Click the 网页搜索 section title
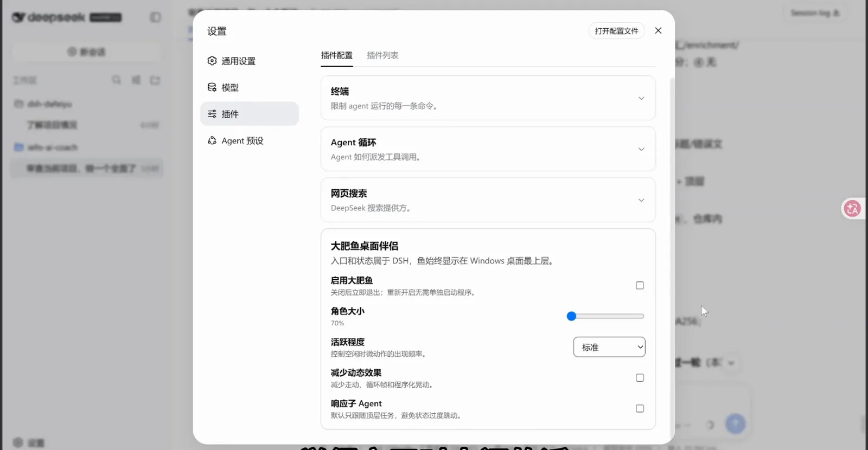This screenshot has width=868, height=450. click(x=349, y=193)
